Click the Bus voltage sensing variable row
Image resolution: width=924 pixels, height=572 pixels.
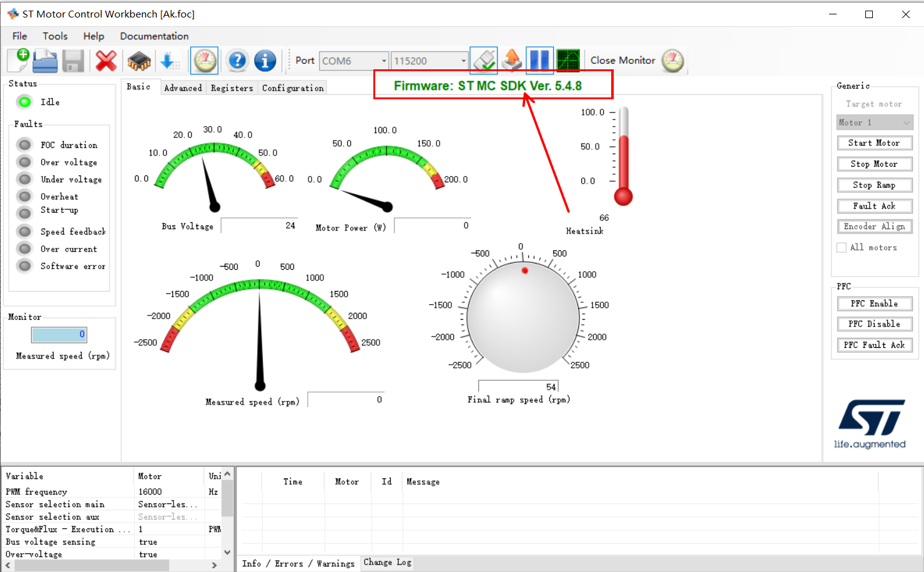[112, 542]
